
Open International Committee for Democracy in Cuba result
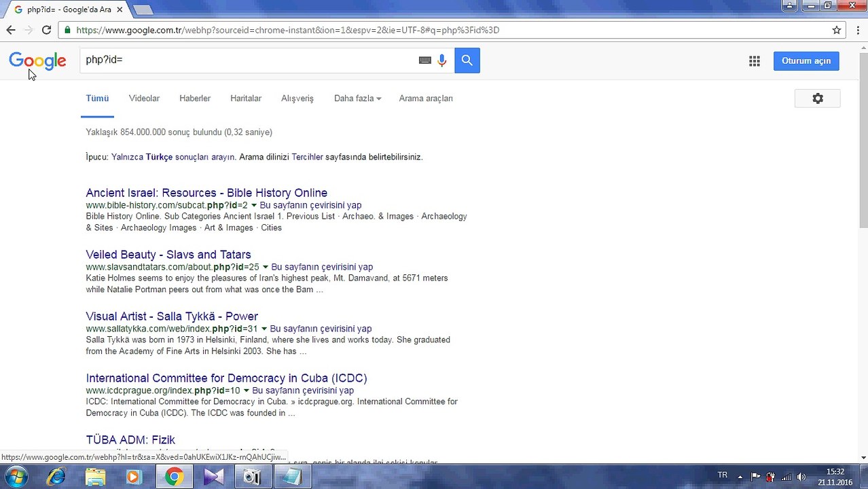pos(226,378)
